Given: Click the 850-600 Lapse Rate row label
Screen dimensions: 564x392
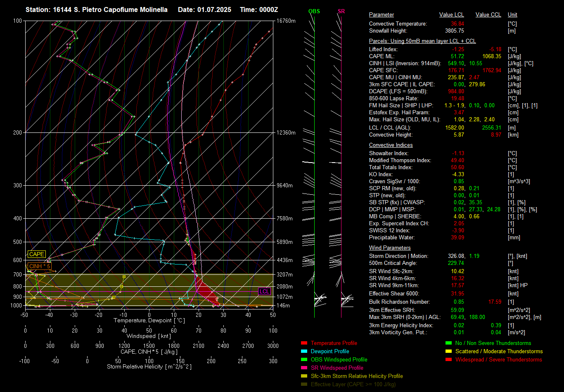Looking at the screenshot, I should click(x=393, y=98).
